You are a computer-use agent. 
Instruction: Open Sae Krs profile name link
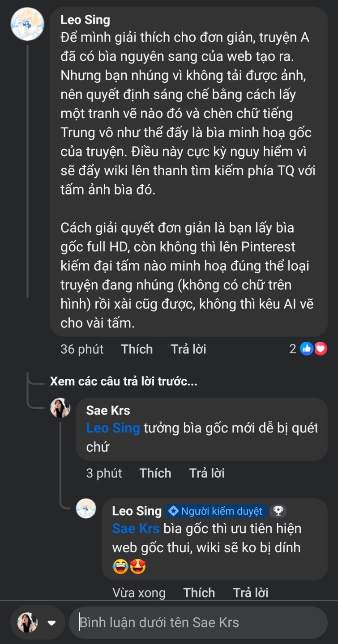pyautogui.click(x=108, y=410)
